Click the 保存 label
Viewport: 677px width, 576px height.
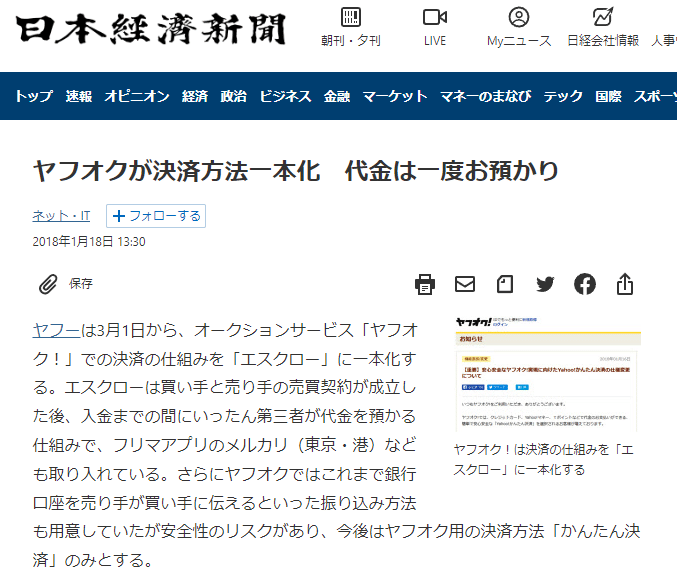tap(81, 284)
